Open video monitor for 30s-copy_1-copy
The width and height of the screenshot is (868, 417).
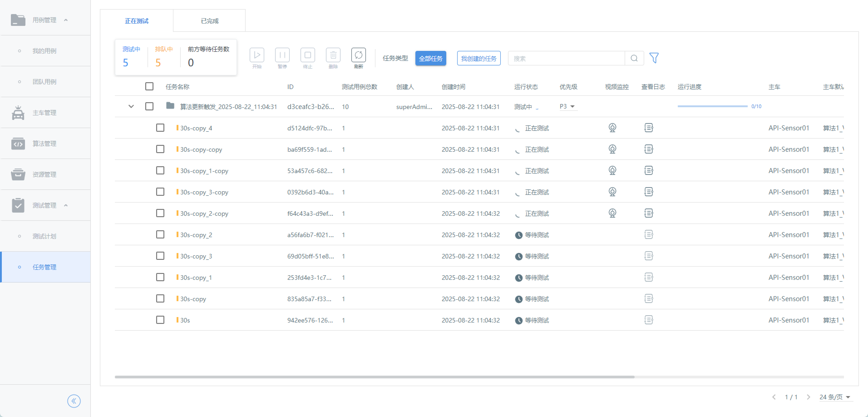pos(612,171)
